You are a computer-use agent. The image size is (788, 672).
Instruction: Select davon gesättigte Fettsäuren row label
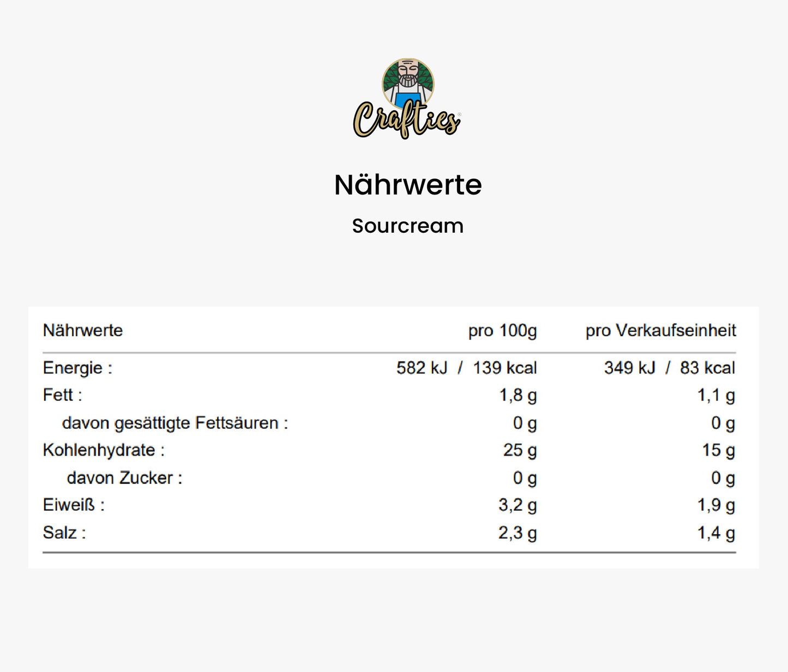coord(175,423)
